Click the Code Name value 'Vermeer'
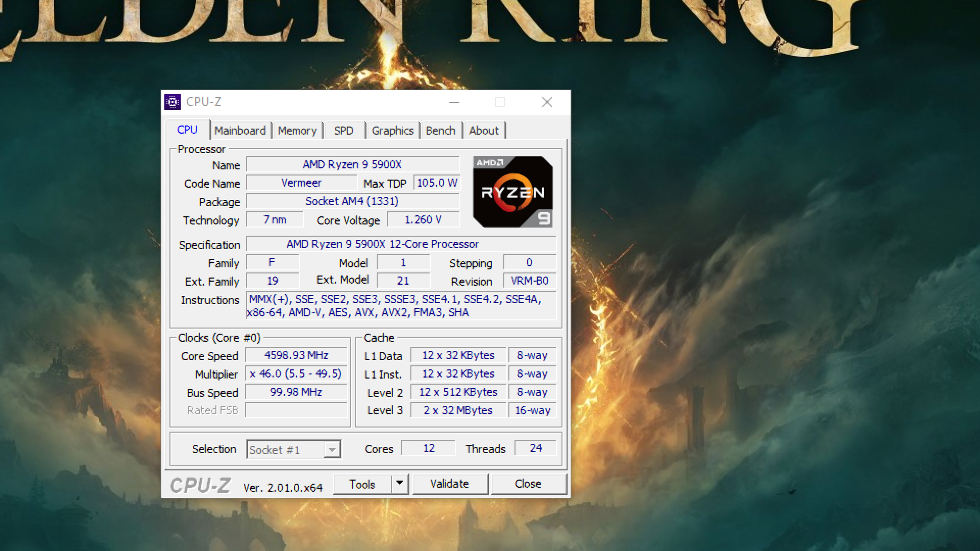Image resolution: width=980 pixels, height=551 pixels. click(x=302, y=183)
